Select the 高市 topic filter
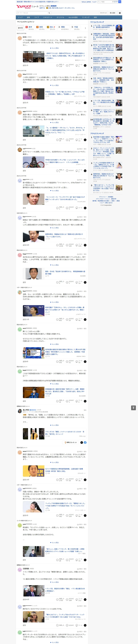This screenshot has width=138, height=644. pyautogui.click(x=30, y=28)
